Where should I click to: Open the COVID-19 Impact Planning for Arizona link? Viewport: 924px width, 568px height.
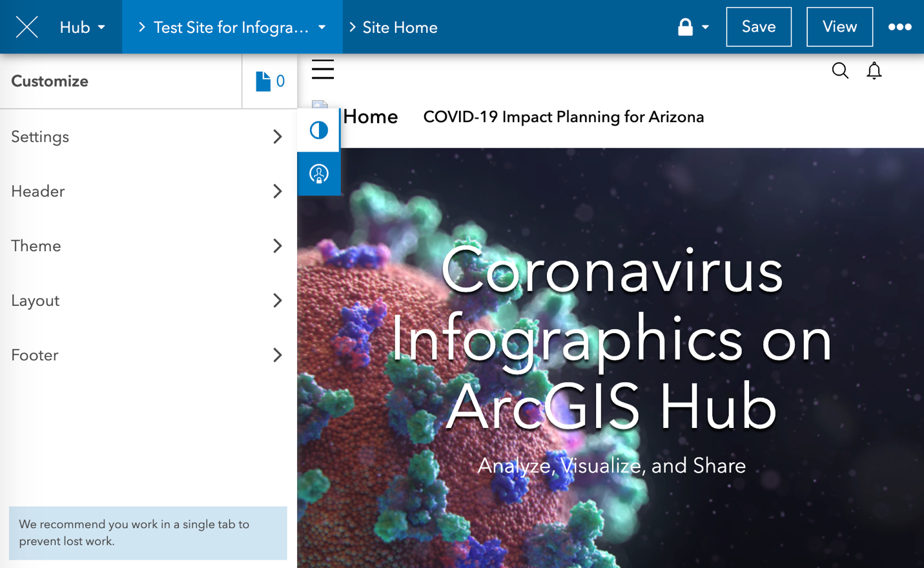click(x=563, y=116)
